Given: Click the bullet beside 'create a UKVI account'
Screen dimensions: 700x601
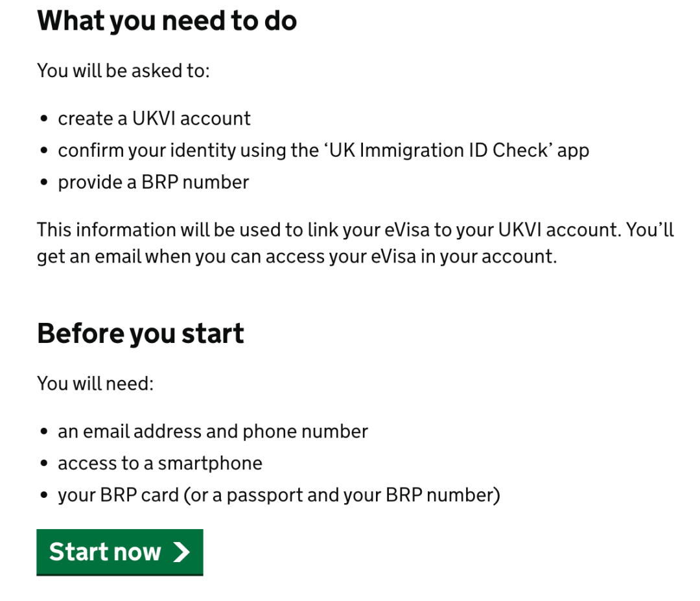Looking at the screenshot, I should 43,119.
